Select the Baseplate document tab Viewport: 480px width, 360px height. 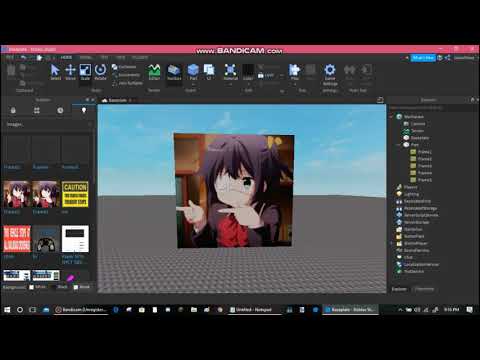117,100
